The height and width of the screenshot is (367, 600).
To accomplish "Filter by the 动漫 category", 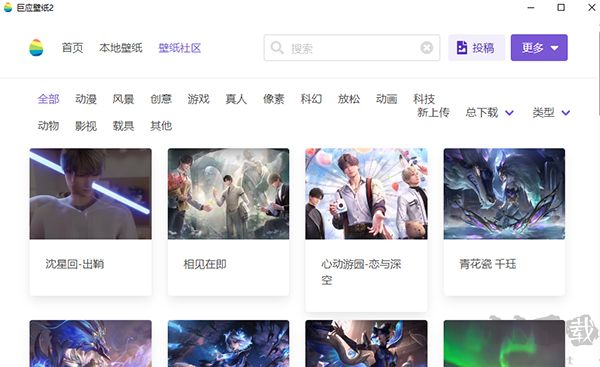I will [x=86, y=99].
